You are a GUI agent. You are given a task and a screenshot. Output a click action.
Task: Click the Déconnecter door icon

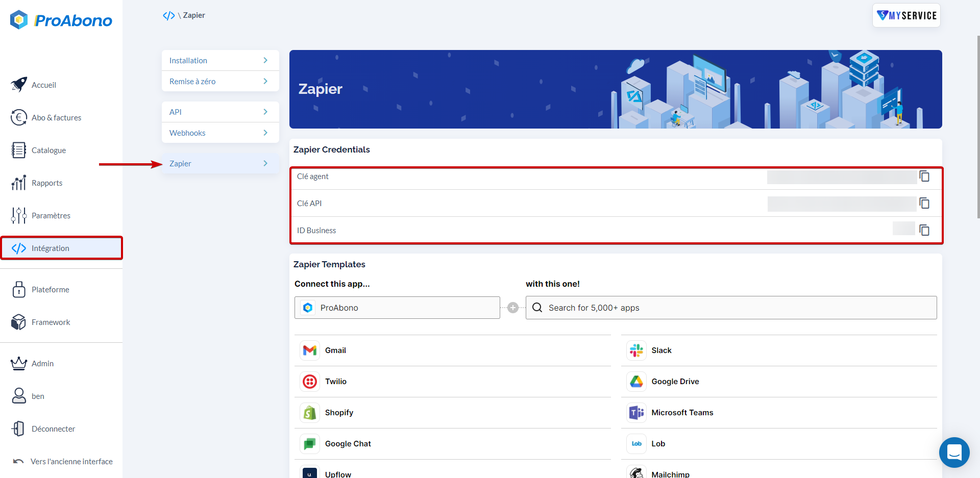pyautogui.click(x=19, y=429)
